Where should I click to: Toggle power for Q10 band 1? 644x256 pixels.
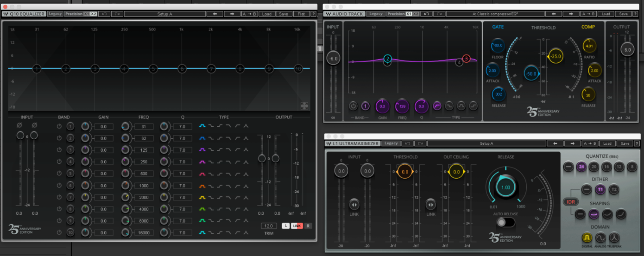coord(59,126)
